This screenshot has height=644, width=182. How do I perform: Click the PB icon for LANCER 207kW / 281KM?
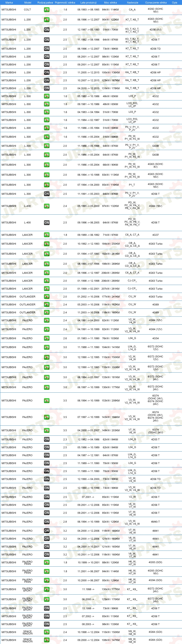[47, 289]
